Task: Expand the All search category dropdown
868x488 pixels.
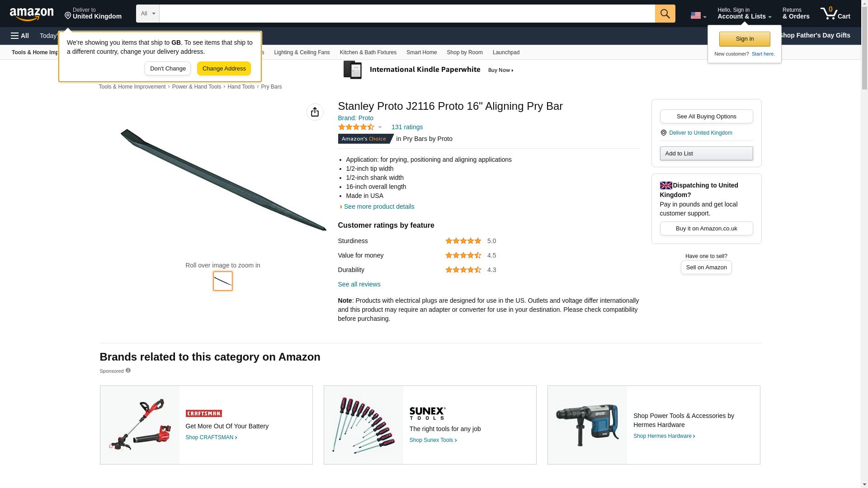Action: click(148, 14)
